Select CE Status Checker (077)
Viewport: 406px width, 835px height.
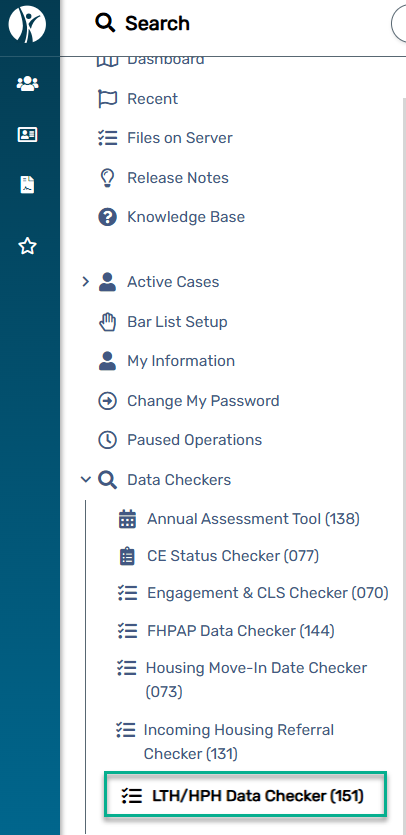[x=233, y=556]
